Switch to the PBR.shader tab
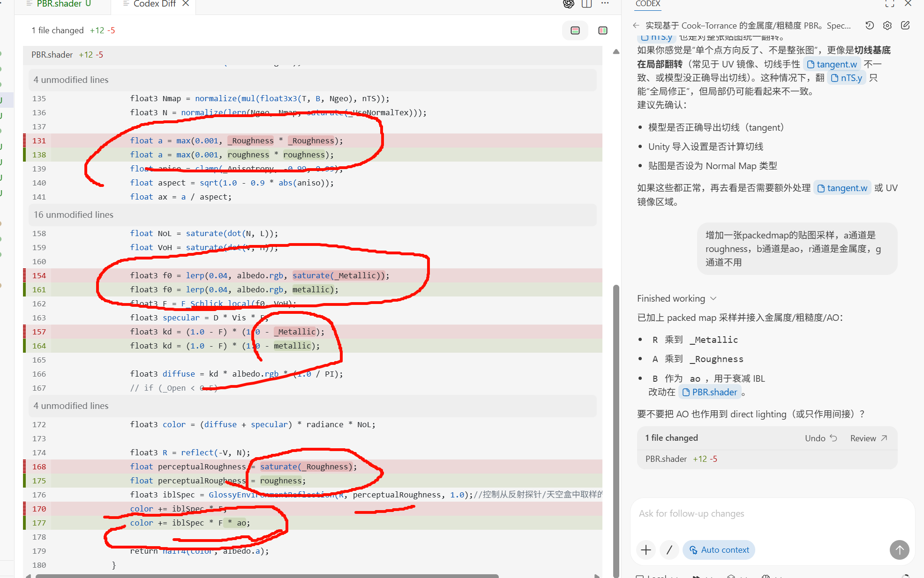 59,4
